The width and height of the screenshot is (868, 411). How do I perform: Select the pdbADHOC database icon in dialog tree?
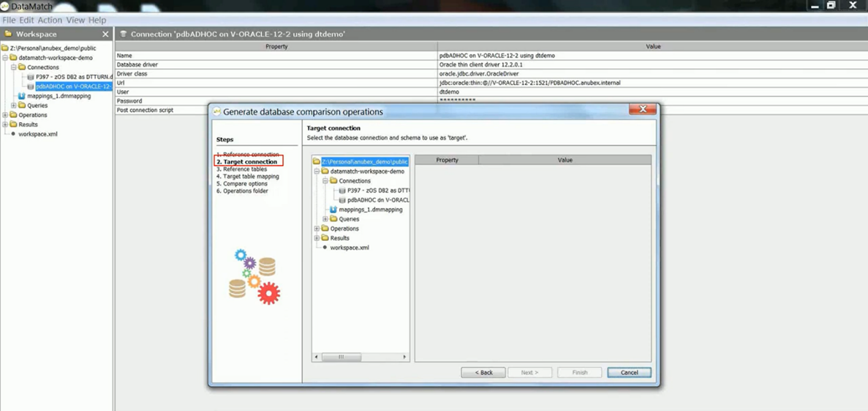pyautogui.click(x=342, y=200)
